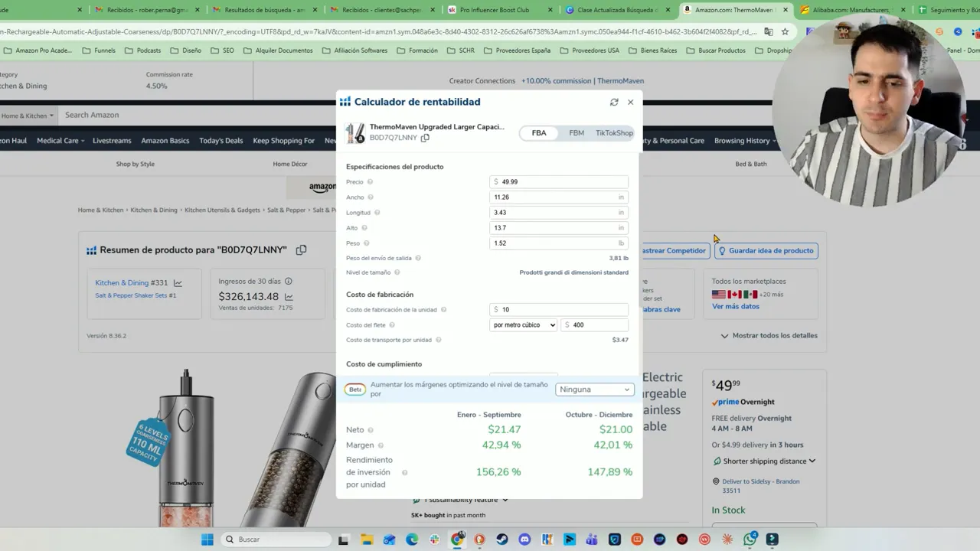Open Medical Care menu in Amazon nav
The width and height of the screenshot is (980, 551).
point(60,141)
